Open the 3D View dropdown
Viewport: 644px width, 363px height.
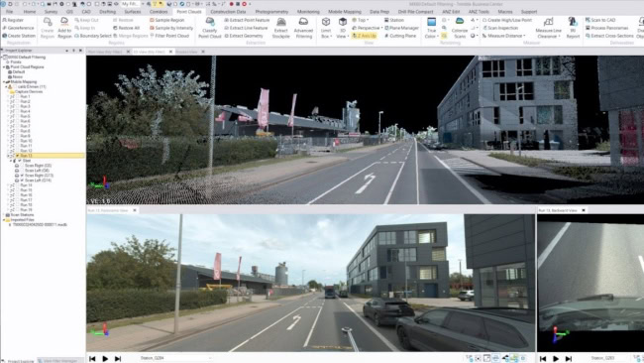click(x=342, y=28)
